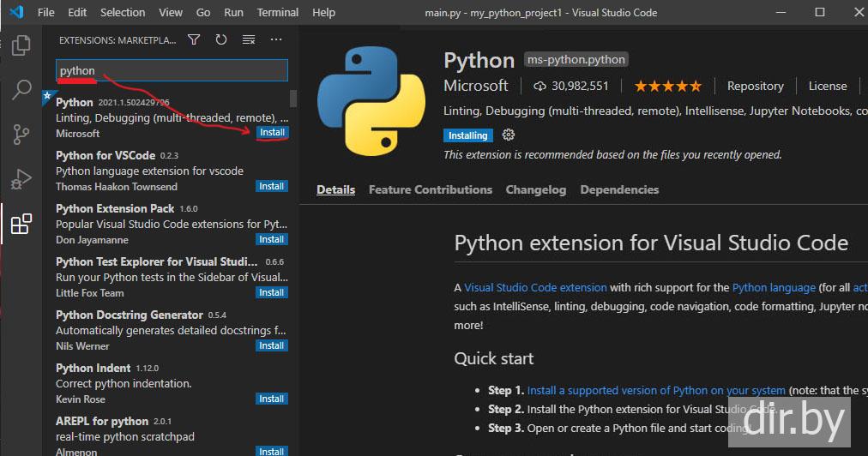This screenshot has width=868, height=456.
Task: Click the extensions search input field
Action: click(172, 70)
